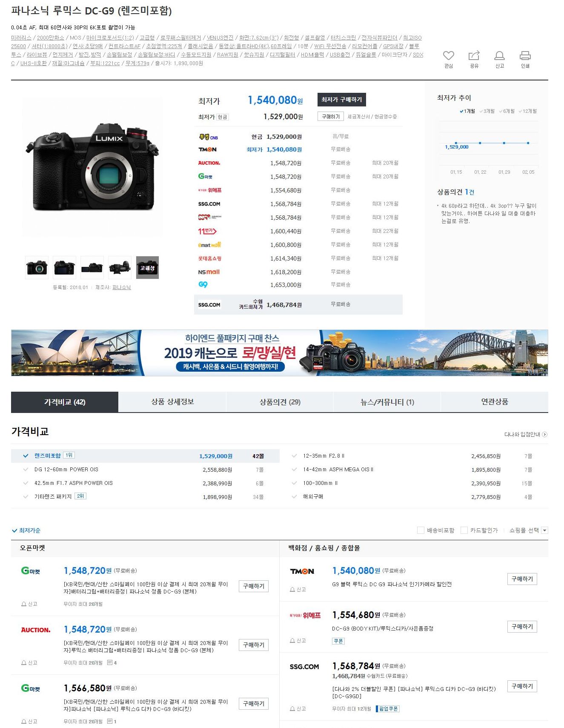Select the 고해상 thumbnail
This screenshot has height=728, width=564.
coord(147,268)
